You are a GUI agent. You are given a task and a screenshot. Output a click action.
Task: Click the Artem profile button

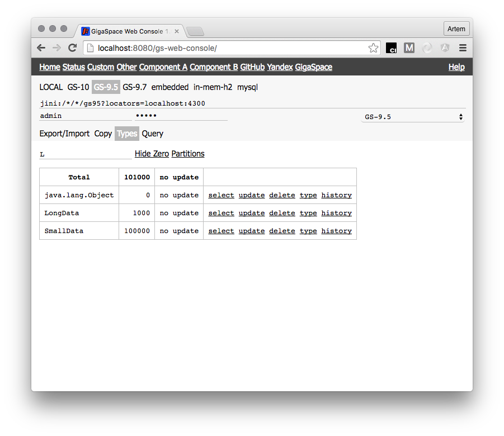click(456, 29)
